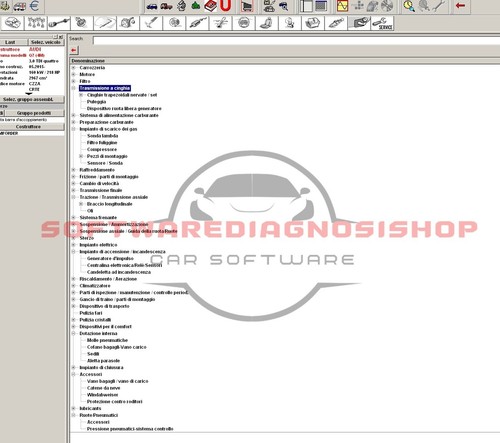The image size is (500, 443).
Task: Switch to the Last tab
Action: coord(10,42)
